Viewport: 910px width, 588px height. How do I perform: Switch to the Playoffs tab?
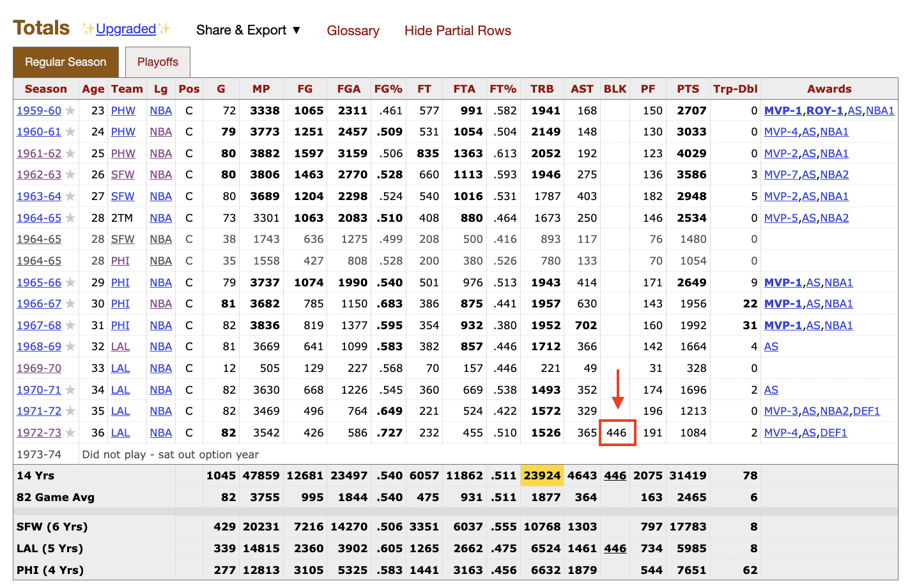(158, 62)
